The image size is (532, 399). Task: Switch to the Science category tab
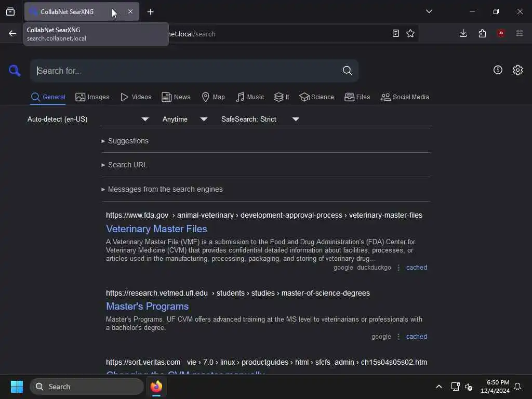(316, 97)
